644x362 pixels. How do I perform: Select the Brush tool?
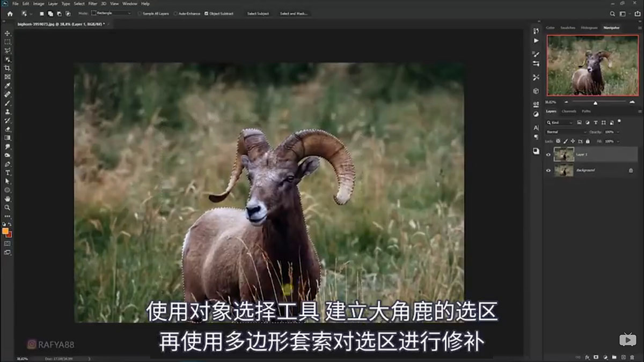coord(8,102)
